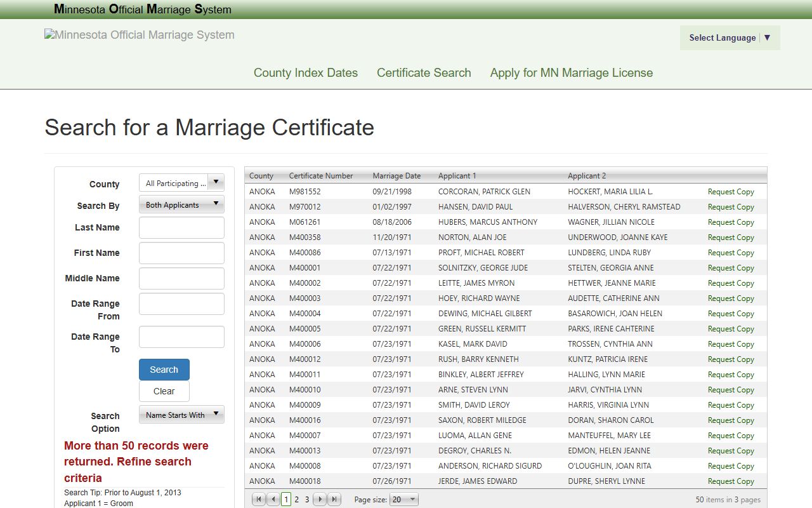Click applicant HALVERSON, CHERYL RAMSTEAD
The height and width of the screenshot is (508, 812).
tap(624, 207)
